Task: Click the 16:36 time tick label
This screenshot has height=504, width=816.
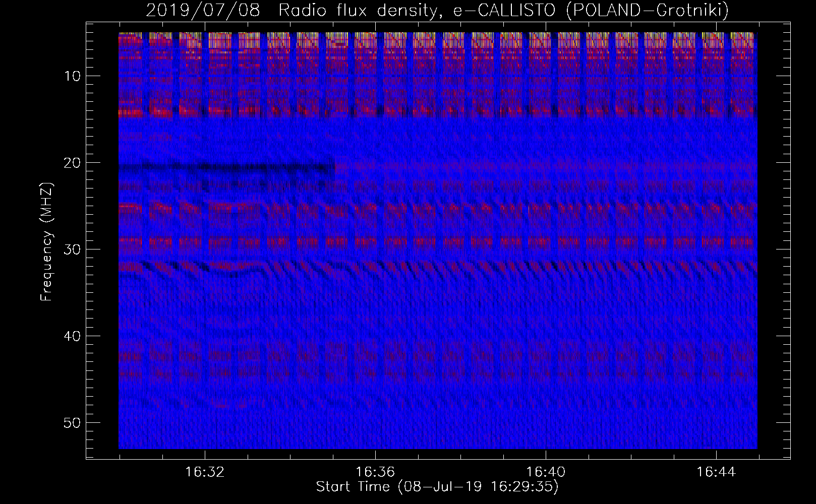Action: (x=375, y=472)
